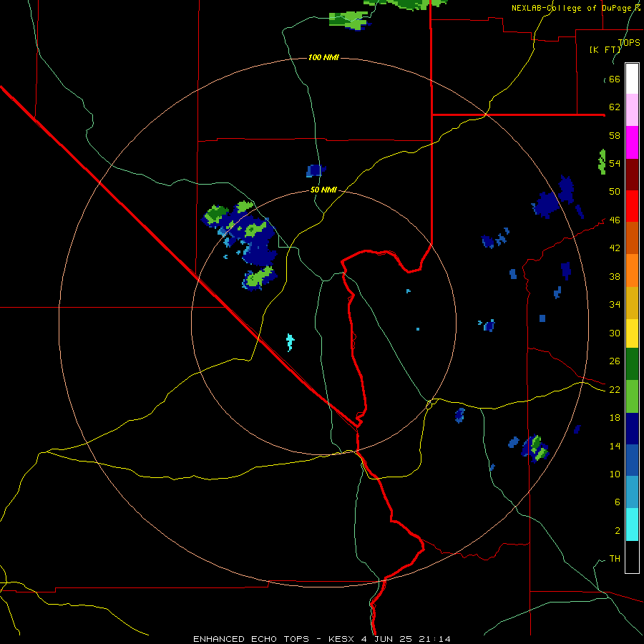Screen dimensions: 644x644
Task: Click the white 66 kft legend swatch
Action: click(x=632, y=79)
